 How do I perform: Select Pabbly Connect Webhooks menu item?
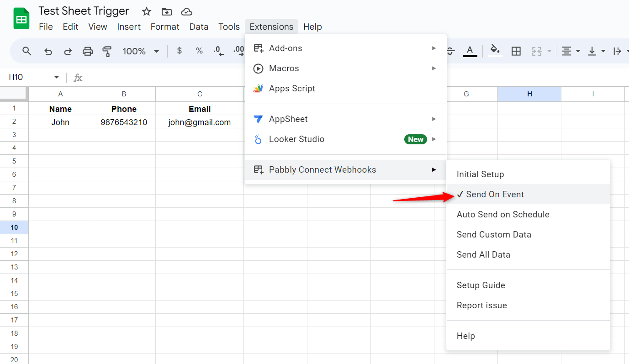(346, 170)
